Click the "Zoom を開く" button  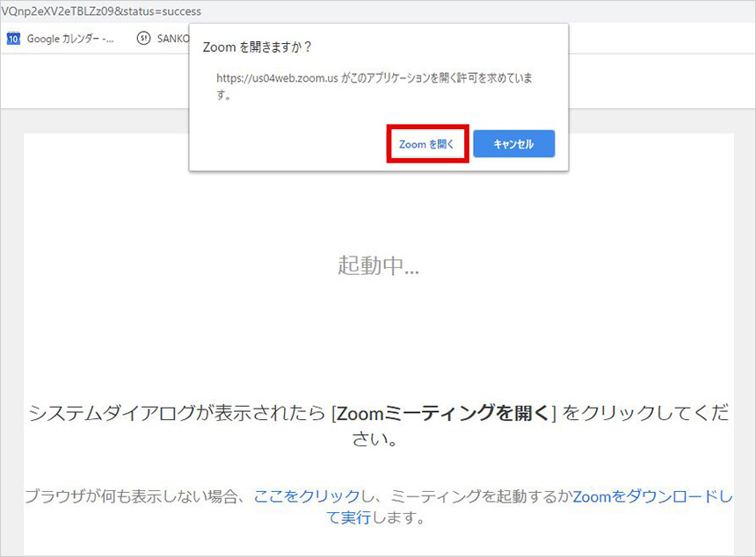coord(427,144)
